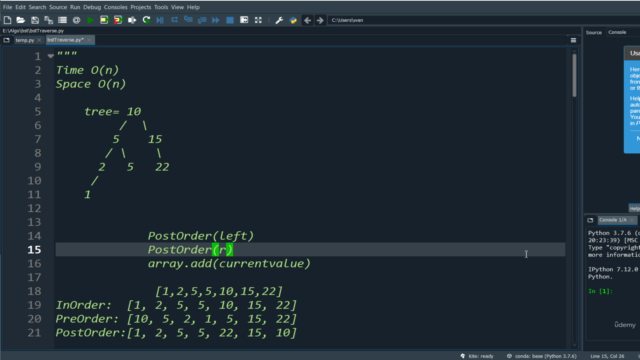
Task: Click Line 15, Col 26 status text
Action: (607, 356)
